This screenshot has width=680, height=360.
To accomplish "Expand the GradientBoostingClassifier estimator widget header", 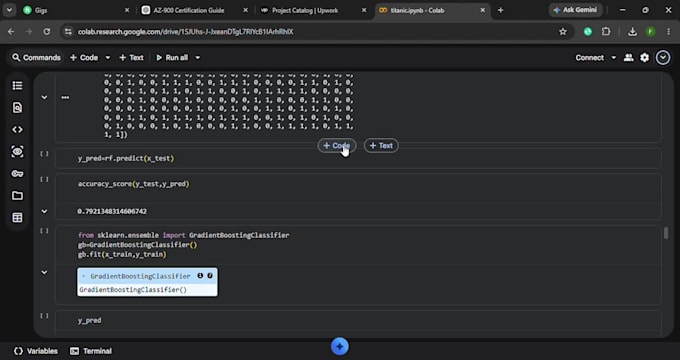I will click(147, 276).
